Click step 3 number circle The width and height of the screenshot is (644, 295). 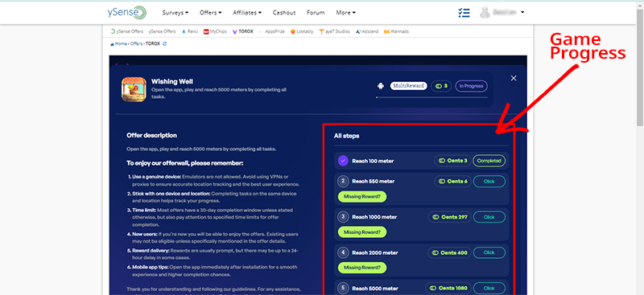pyautogui.click(x=343, y=217)
